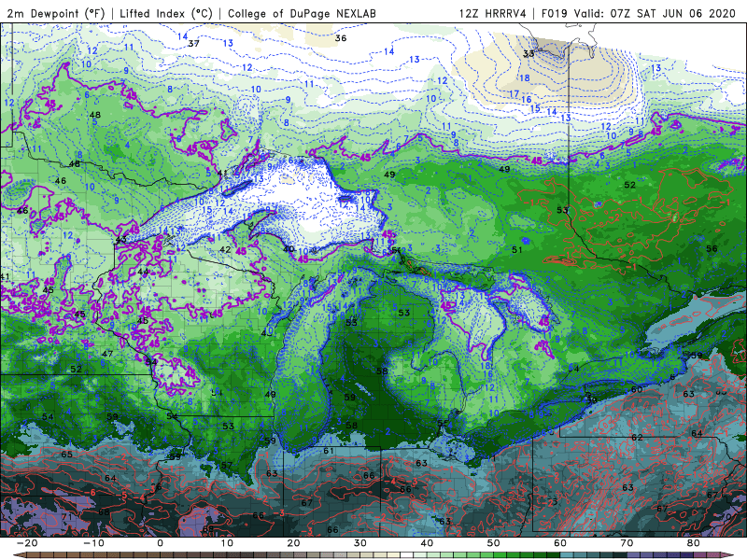Screen dimensions: 747x560
Task: Click the "50" color scale label
Action: (x=494, y=543)
